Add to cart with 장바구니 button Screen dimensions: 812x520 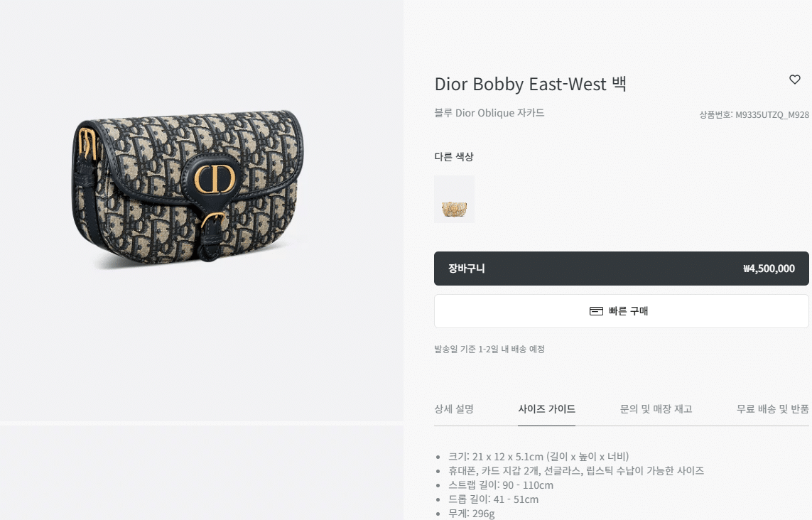[621, 269]
